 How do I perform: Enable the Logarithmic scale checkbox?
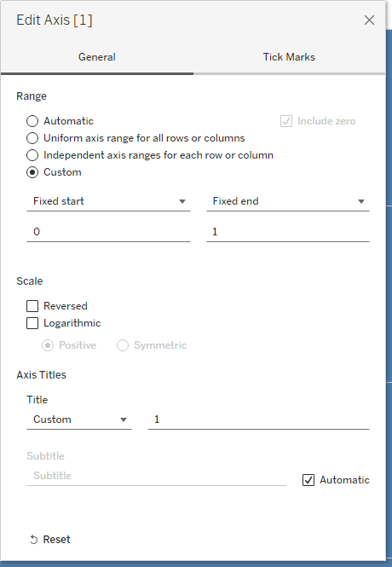32,323
